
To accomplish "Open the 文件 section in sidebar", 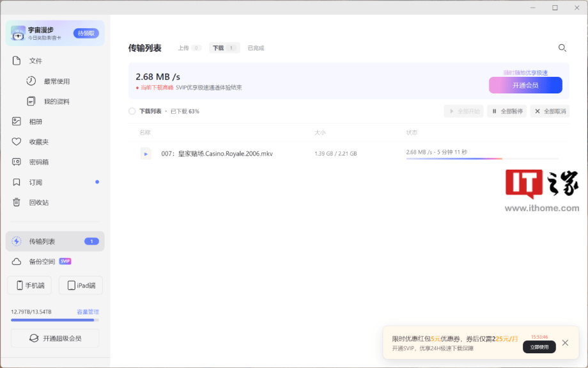I will coord(35,61).
